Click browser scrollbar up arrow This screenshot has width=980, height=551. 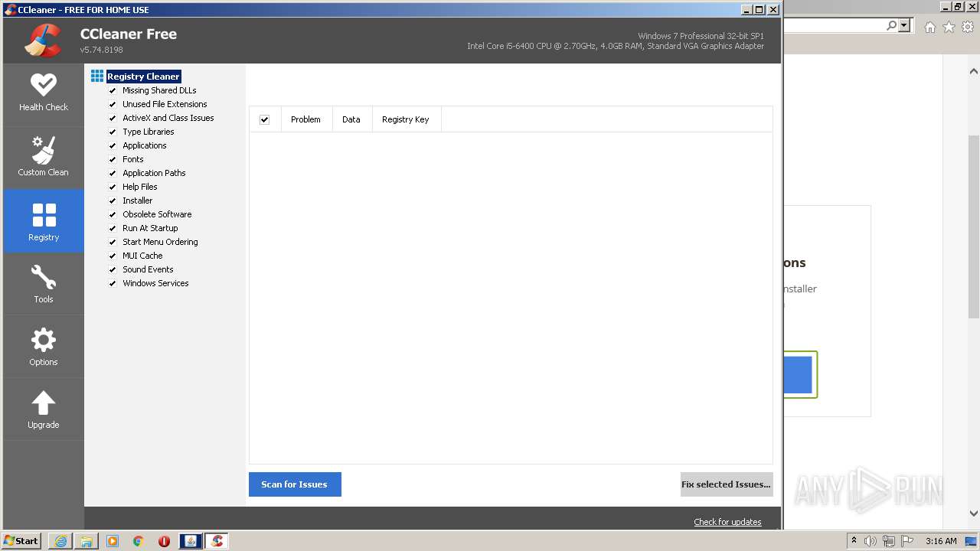[974, 71]
